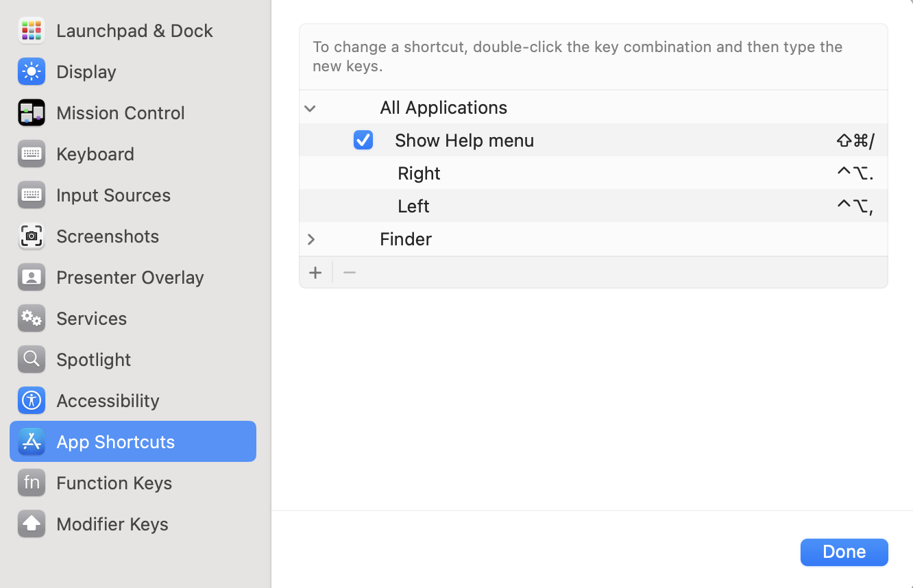Uncheck the Show Help menu checkbox
The width and height of the screenshot is (913, 588).
(x=363, y=140)
